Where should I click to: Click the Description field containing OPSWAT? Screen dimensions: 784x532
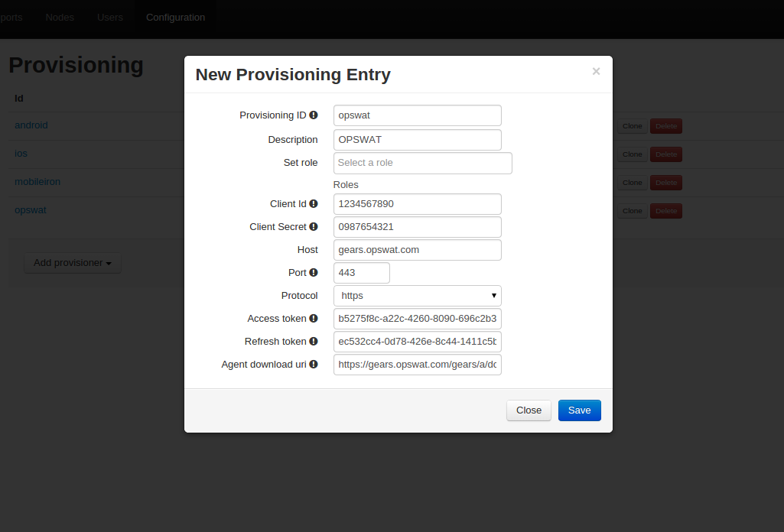[418, 140]
